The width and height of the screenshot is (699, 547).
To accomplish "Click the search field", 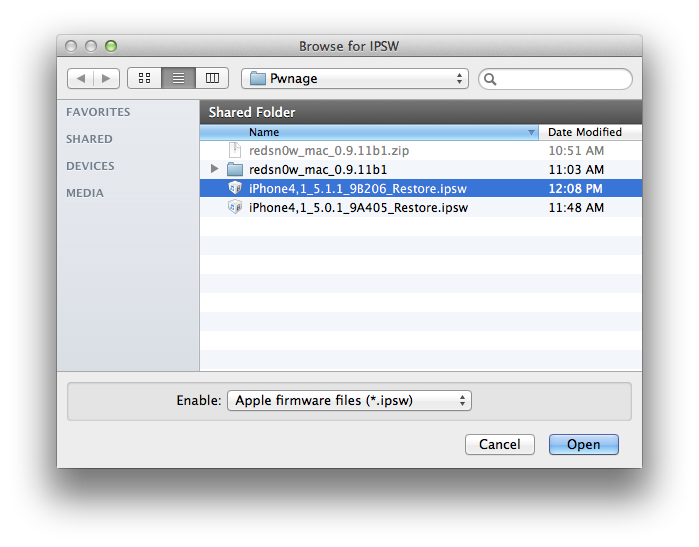I will tap(555, 79).
